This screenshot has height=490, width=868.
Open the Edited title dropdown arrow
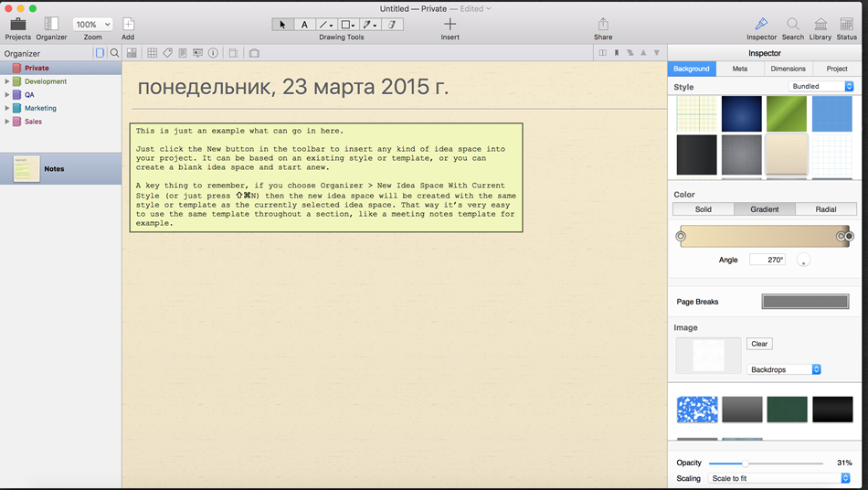pyautogui.click(x=488, y=9)
